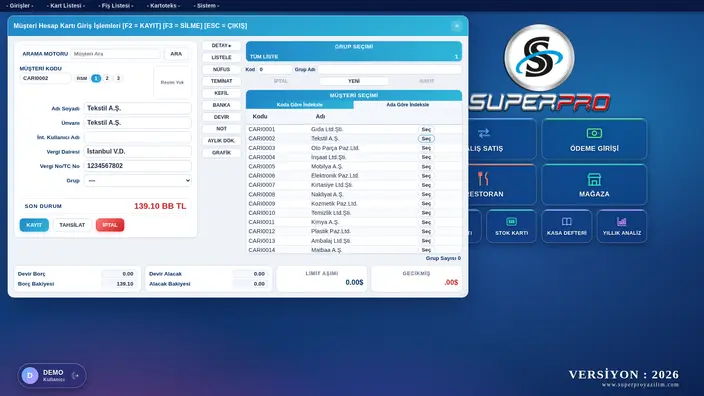The image size is (704, 396).
Task: Click the Müşteri Kodu field CARI0002
Action: click(45, 78)
